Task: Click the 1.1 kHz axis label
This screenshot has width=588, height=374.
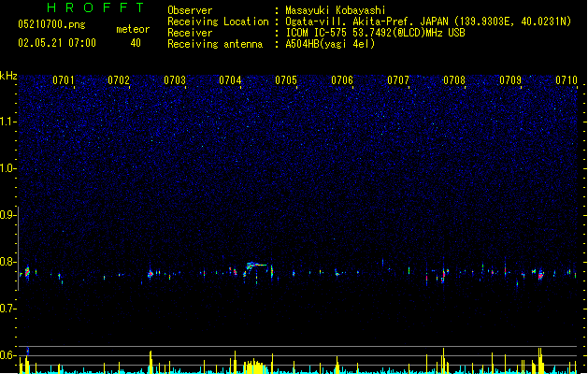Action: (x=8, y=122)
